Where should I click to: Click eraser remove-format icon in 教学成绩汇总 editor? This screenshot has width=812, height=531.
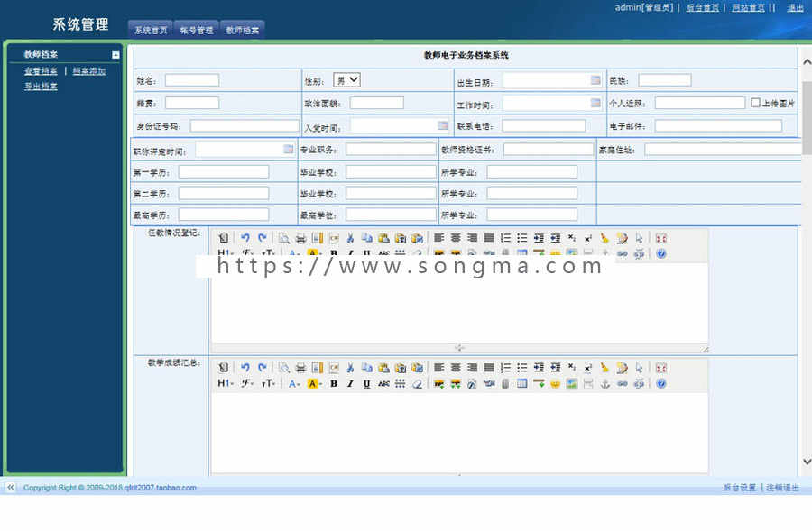point(418,383)
